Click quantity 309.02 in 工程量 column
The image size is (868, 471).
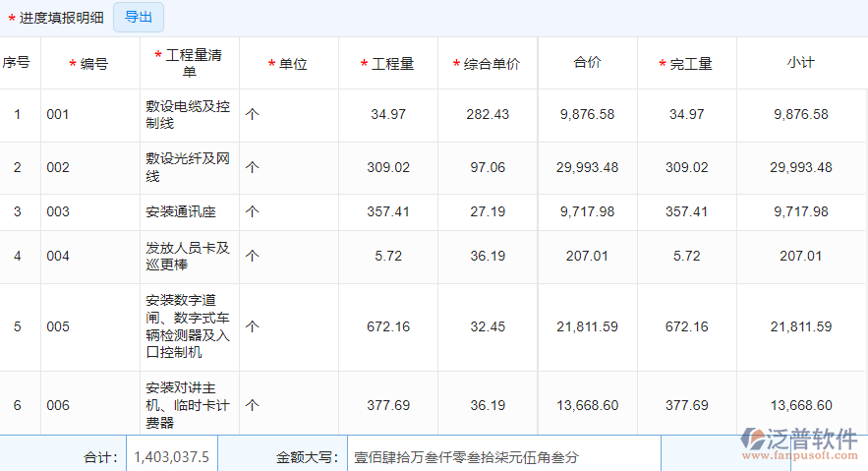[x=388, y=167]
